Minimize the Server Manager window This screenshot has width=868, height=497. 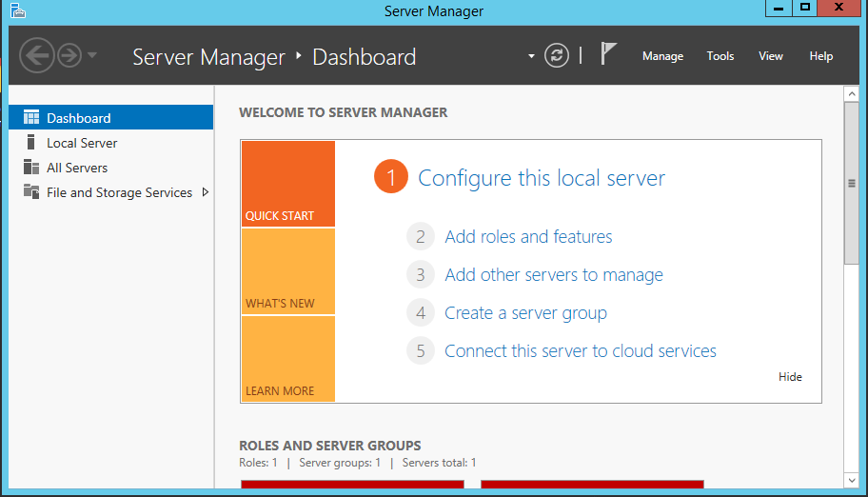click(779, 9)
